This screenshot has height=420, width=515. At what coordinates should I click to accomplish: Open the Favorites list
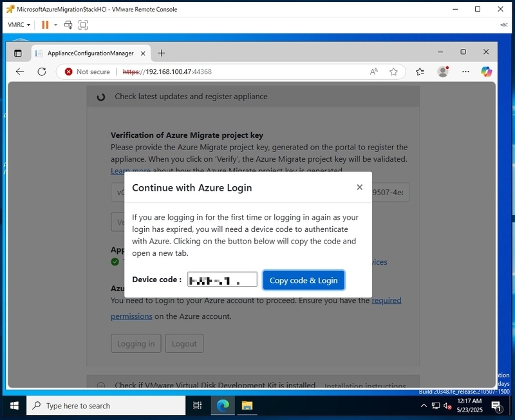click(420, 72)
